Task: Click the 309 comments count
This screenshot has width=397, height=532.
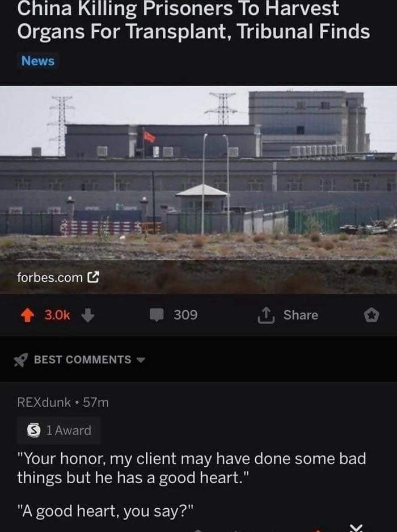Action: pyautogui.click(x=185, y=315)
